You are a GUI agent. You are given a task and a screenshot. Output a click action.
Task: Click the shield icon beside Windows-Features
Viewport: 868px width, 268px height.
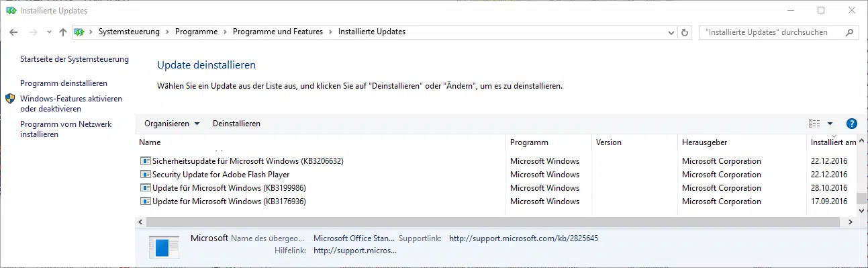pos(10,99)
